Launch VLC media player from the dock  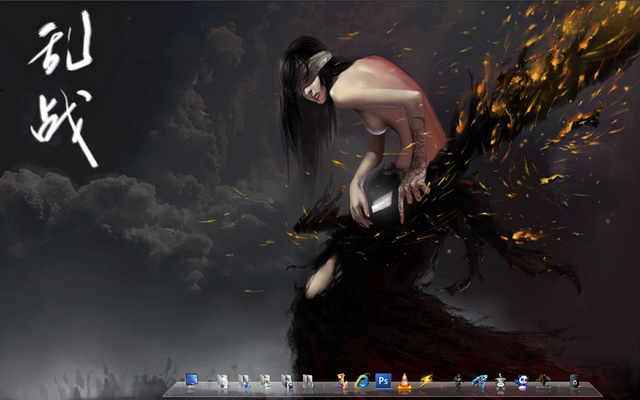[404, 381]
